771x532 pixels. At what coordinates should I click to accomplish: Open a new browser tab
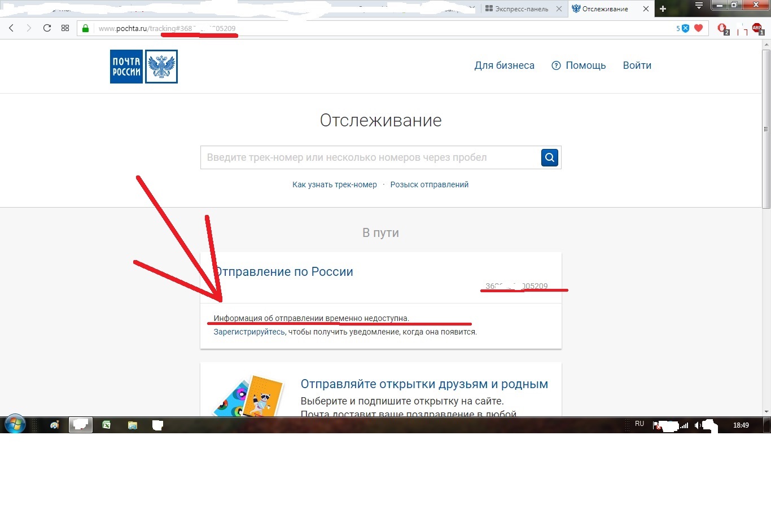click(663, 9)
